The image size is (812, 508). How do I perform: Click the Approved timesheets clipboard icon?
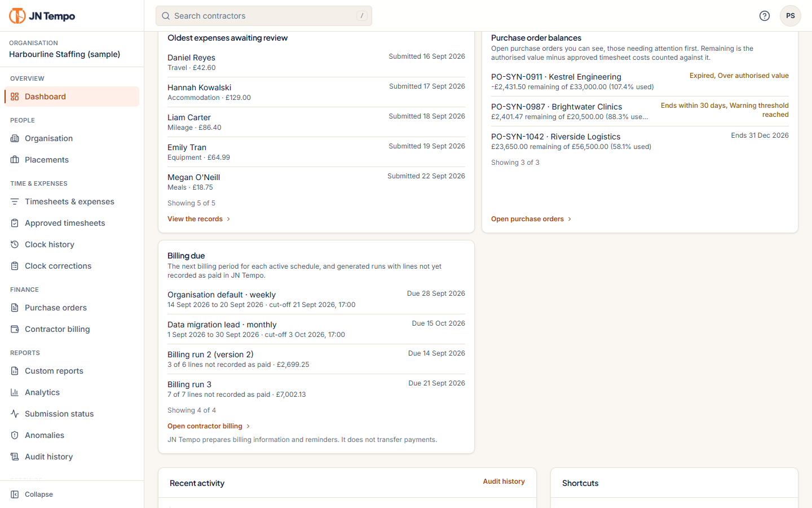point(15,223)
